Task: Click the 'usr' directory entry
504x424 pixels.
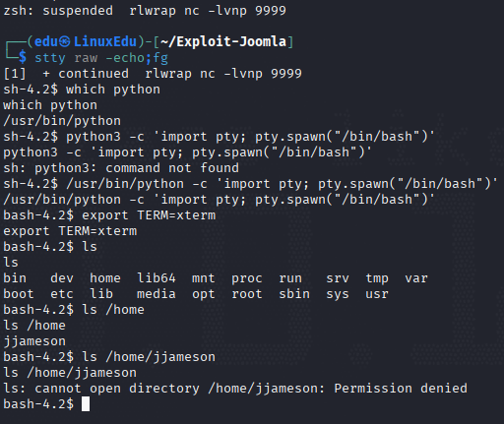Action: click(x=377, y=294)
